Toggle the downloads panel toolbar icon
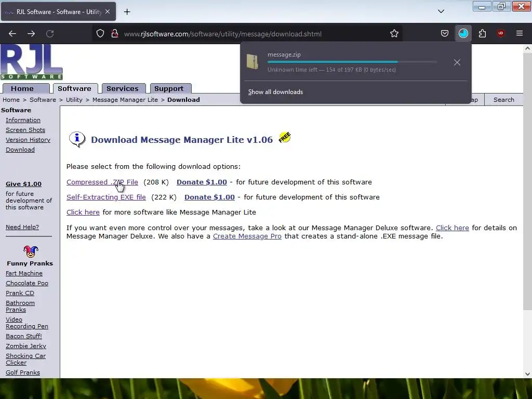Screen dimensions: 532x399 click(463, 34)
